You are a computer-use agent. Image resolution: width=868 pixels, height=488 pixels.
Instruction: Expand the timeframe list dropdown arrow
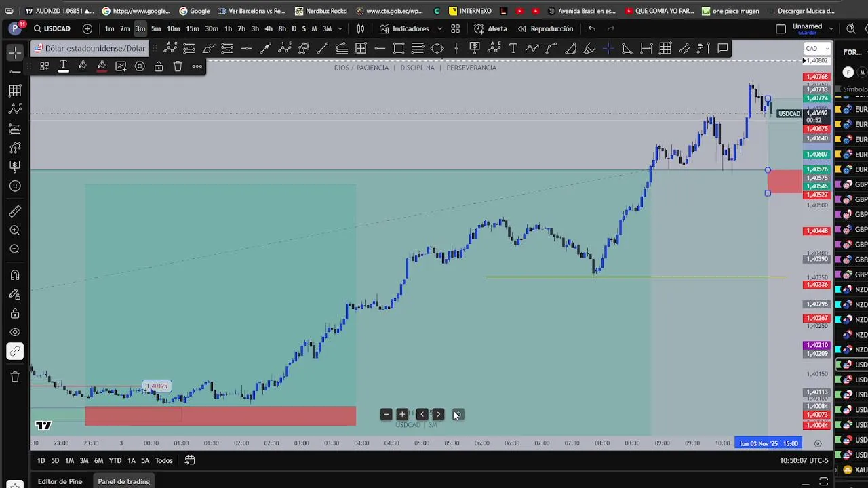click(340, 28)
